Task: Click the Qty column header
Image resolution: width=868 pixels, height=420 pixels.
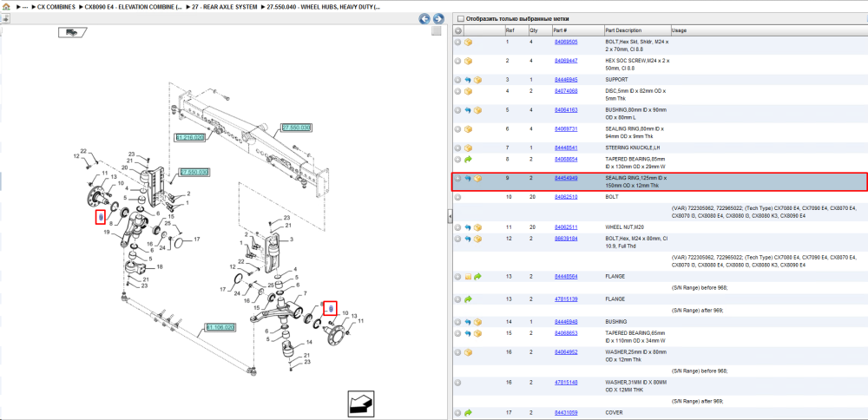Action: tap(534, 30)
